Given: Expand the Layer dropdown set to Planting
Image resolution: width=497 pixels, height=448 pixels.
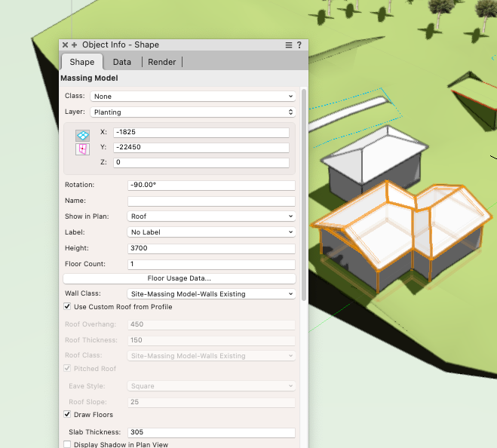Looking at the screenshot, I should pos(192,112).
